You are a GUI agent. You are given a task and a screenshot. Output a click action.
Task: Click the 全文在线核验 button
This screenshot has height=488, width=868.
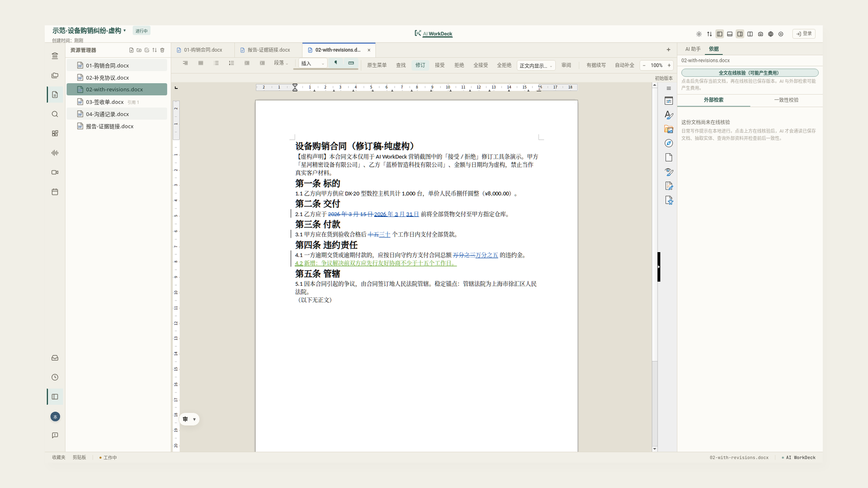[x=750, y=73]
